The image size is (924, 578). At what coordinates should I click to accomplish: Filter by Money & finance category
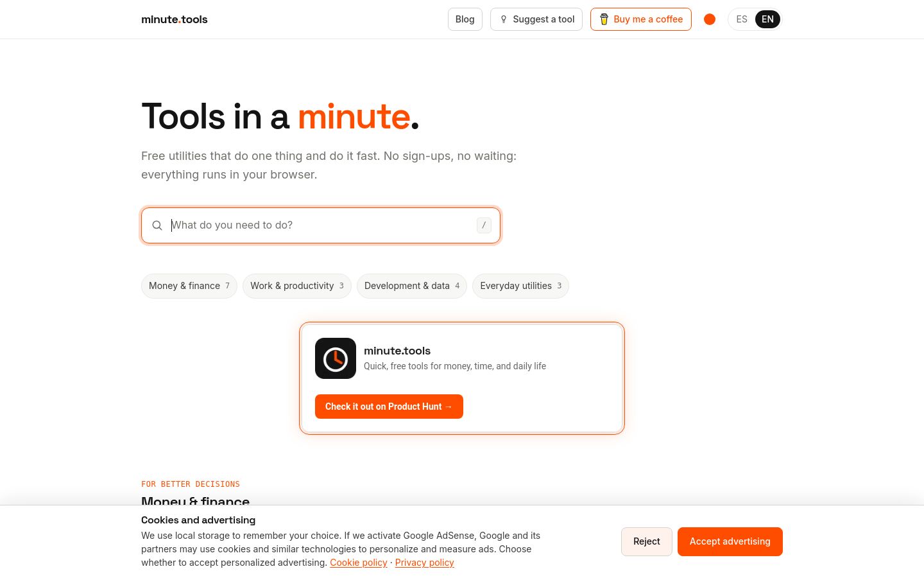pyautogui.click(x=189, y=286)
